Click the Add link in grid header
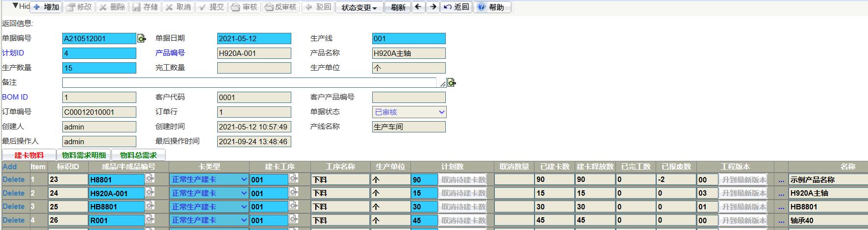Screen dimensions: 868x230 [x=9, y=167]
